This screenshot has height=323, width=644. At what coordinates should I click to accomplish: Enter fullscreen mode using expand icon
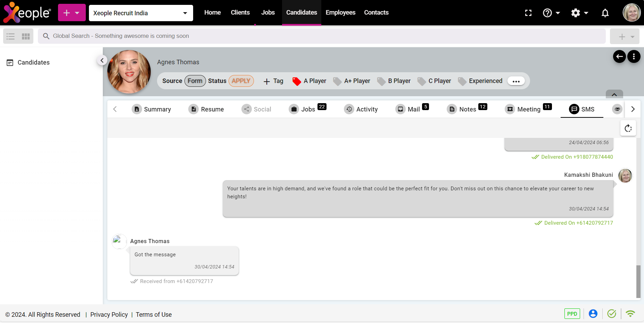528,13
